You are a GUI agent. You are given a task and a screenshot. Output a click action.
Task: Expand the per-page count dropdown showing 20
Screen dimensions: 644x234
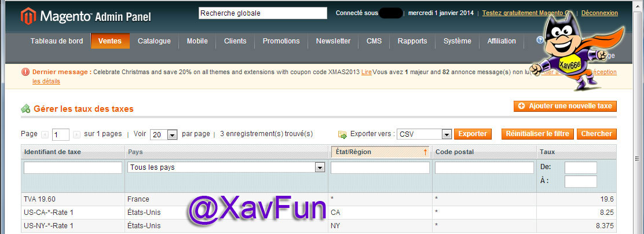point(163,134)
